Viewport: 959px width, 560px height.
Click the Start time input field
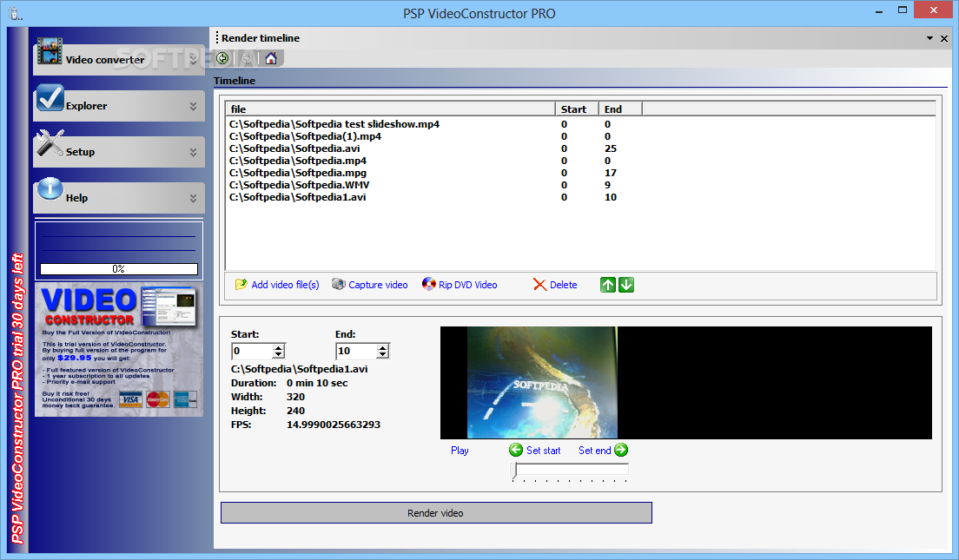[x=253, y=351]
